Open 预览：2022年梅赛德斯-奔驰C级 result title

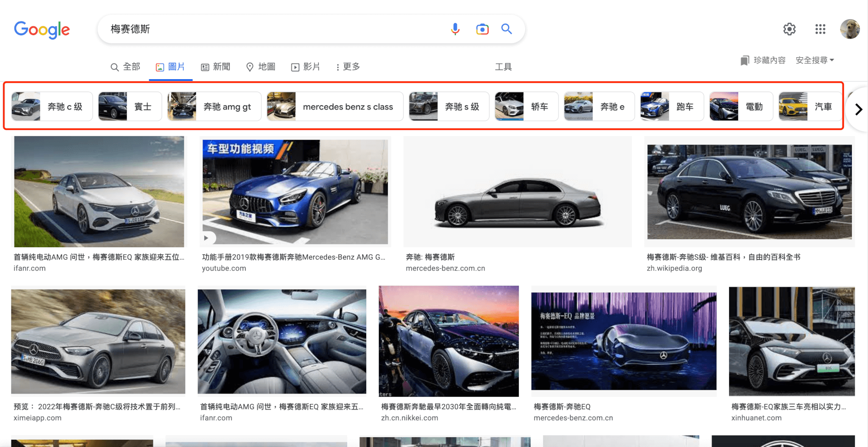(x=97, y=407)
